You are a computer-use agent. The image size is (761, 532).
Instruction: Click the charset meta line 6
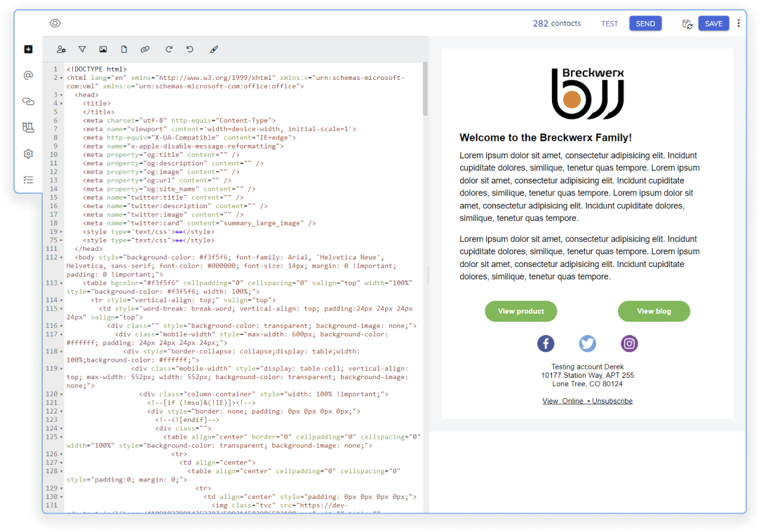point(179,121)
